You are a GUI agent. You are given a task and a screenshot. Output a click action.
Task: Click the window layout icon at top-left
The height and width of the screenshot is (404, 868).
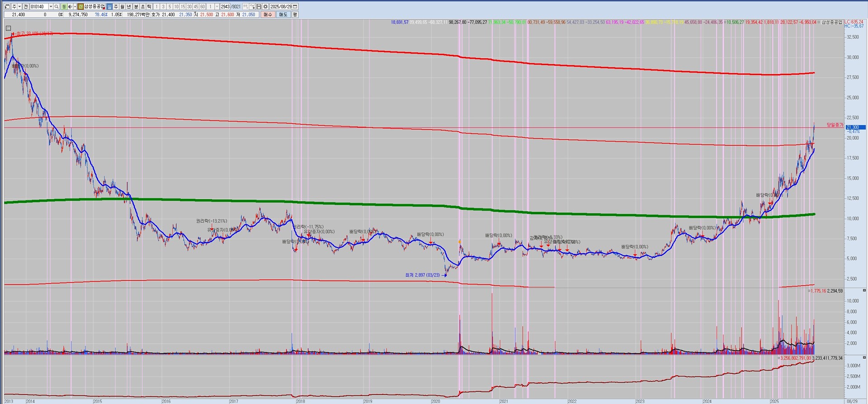click(7, 7)
